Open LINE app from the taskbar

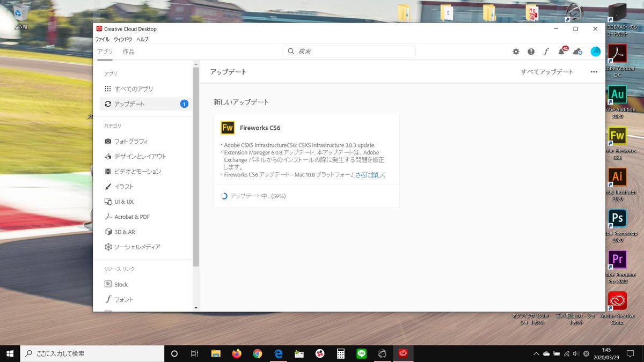(x=361, y=353)
